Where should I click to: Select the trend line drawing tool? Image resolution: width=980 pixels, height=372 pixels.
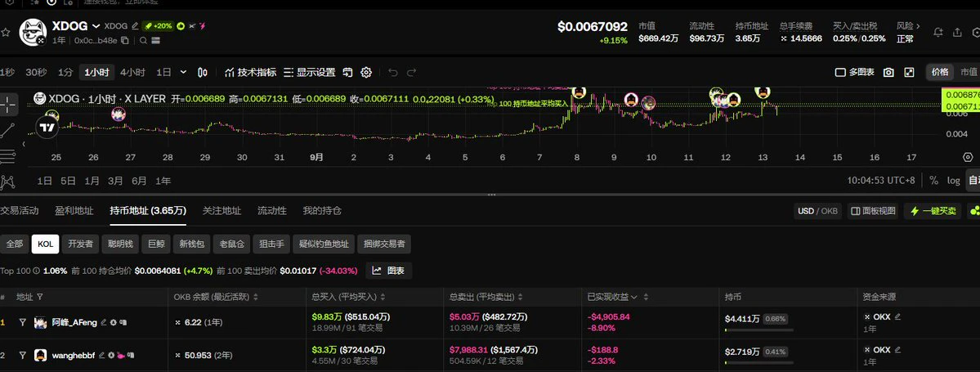[x=8, y=130]
